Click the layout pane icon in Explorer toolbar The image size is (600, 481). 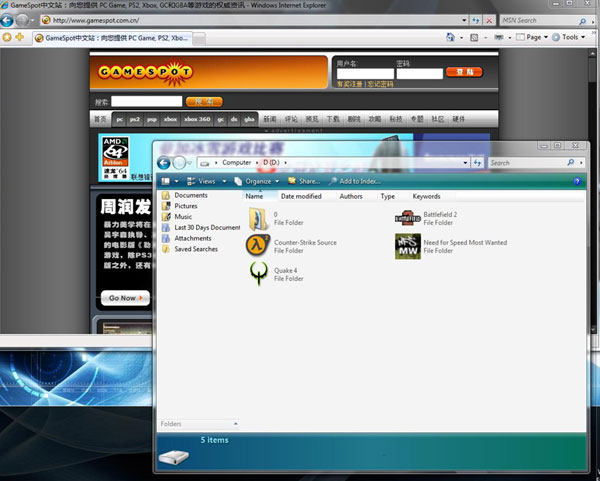pos(166,181)
